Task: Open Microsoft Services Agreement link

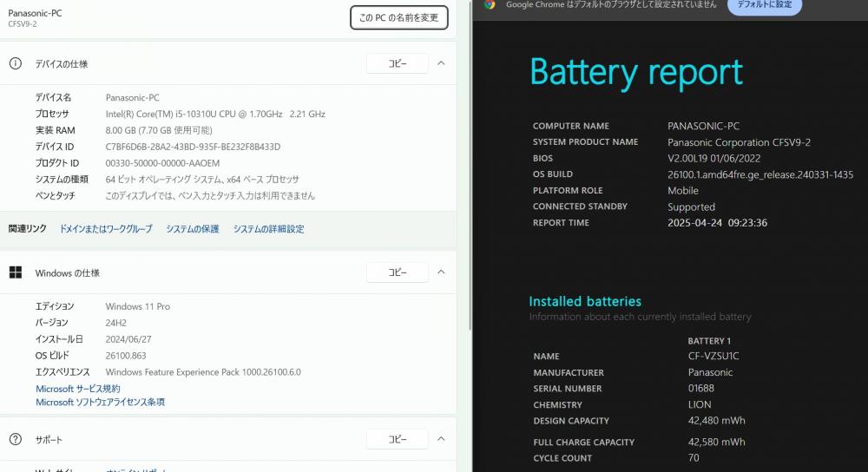Action: click(x=77, y=389)
